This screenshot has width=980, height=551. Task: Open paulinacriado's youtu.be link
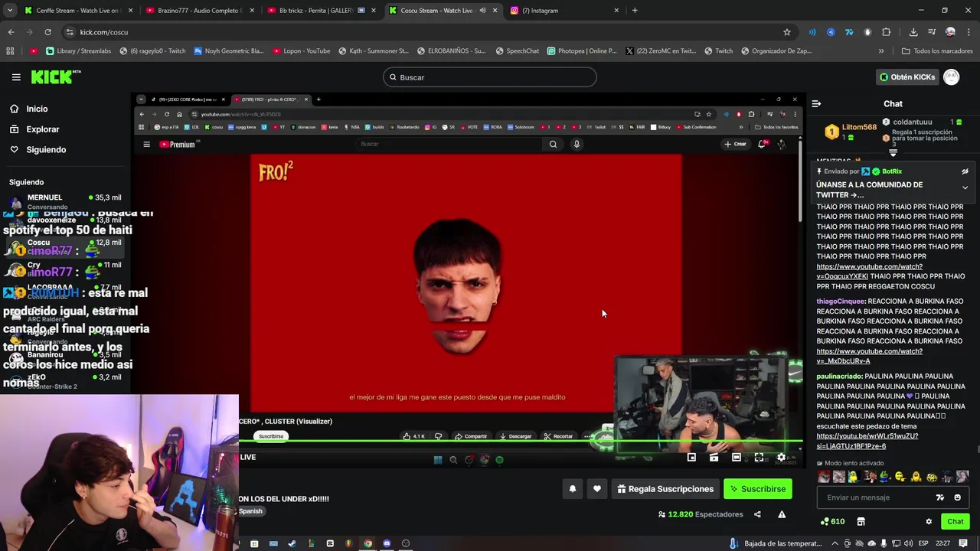[867, 441]
